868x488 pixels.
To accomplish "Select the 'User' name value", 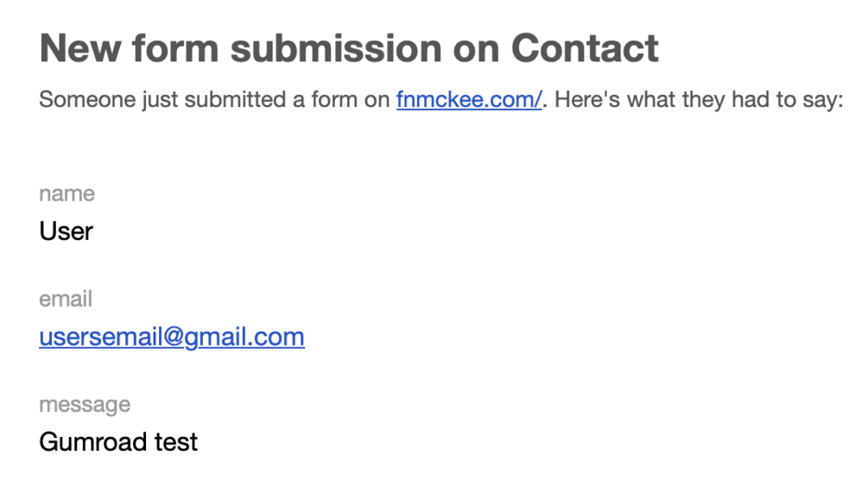I will pos(66,231).
